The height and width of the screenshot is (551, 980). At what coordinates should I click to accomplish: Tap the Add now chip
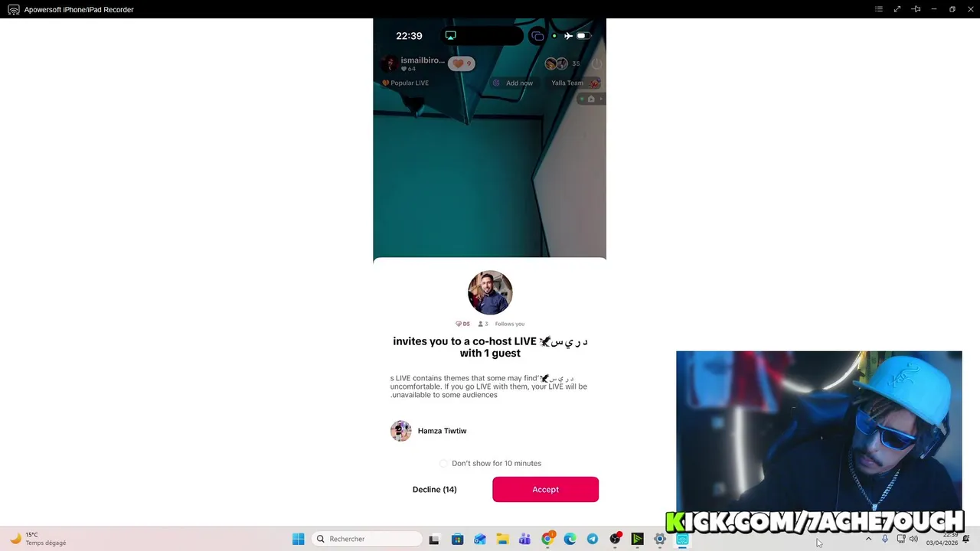tap(514, 83)
